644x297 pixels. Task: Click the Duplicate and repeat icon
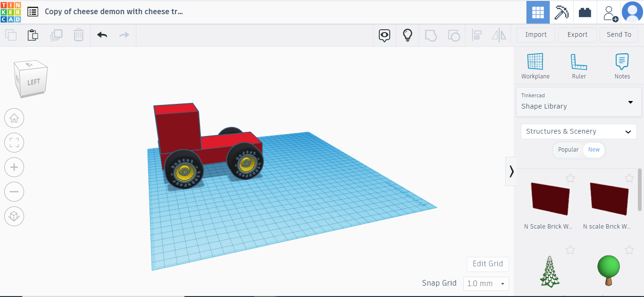56,35
